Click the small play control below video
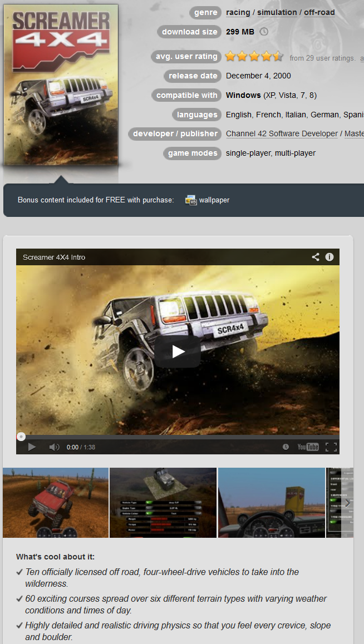Viewport: 364px width, 644px height. (x=32, y=447)
